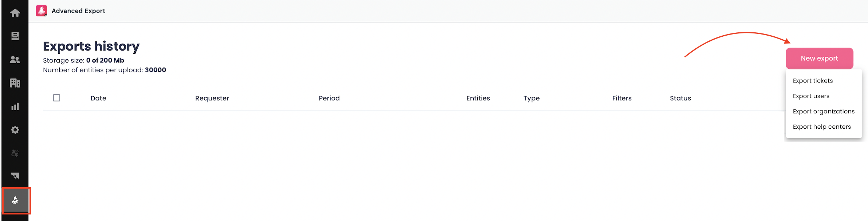Open the Admin settings gear icon
Image resolution: width=868 pixels, height=221 pixels.
tap(15, 130)
